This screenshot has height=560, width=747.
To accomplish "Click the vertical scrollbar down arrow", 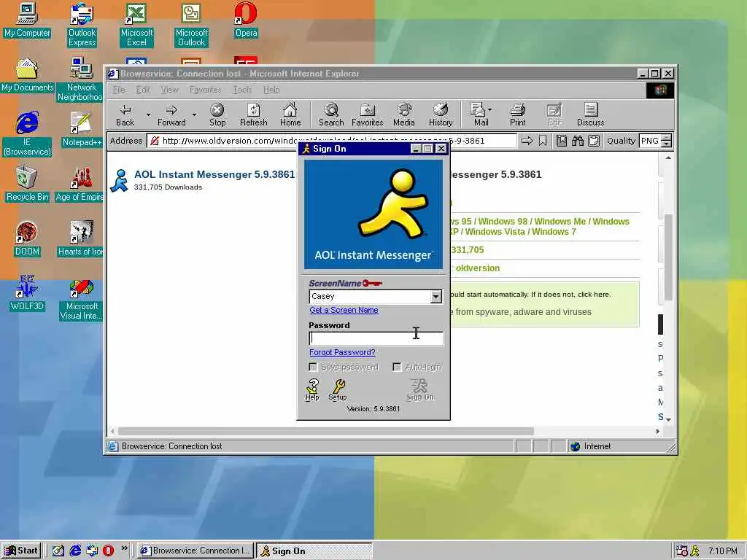I will [x=668, y=419].
